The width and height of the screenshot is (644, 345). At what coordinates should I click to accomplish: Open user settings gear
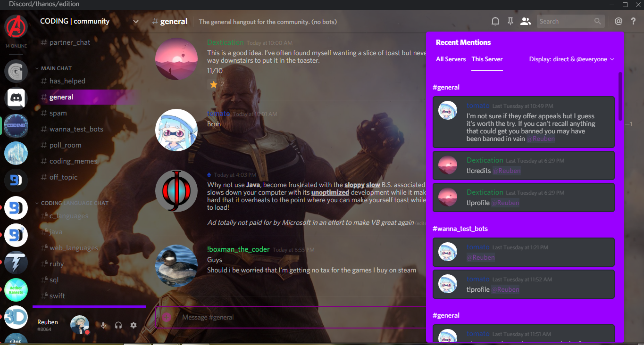[134, 325]
